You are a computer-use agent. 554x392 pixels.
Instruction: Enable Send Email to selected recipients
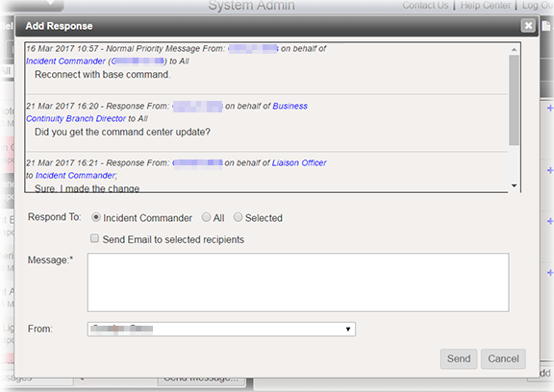click(x=94, y=238)
